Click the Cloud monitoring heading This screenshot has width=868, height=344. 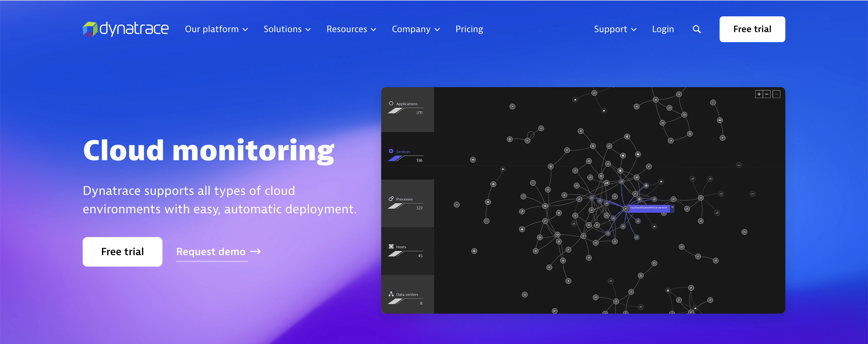coord(209,150)
